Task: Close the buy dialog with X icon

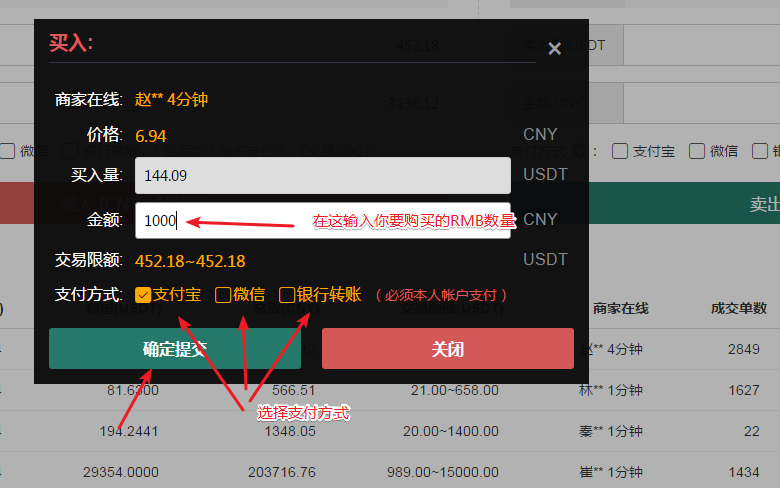Action: coord(554,48)
